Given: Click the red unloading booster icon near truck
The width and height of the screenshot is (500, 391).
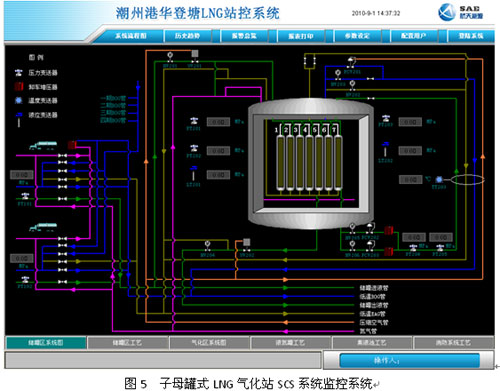Looking at the screenshot, I should (x=72, y=145).
